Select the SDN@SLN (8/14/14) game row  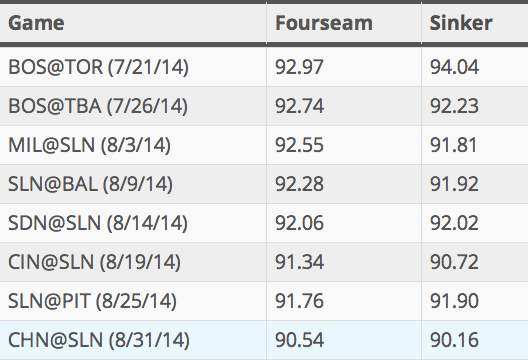(x=264, y=223)
